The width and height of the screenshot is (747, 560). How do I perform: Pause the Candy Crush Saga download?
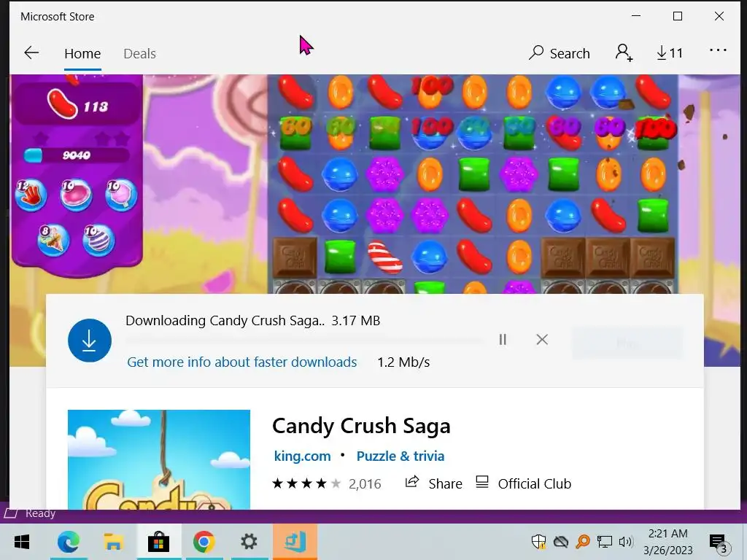pos(503,340)
